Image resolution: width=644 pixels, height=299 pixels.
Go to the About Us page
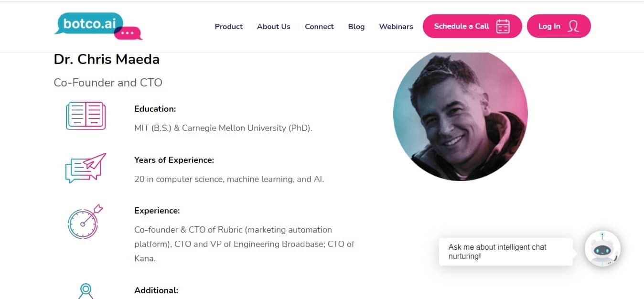pos(274,27)
